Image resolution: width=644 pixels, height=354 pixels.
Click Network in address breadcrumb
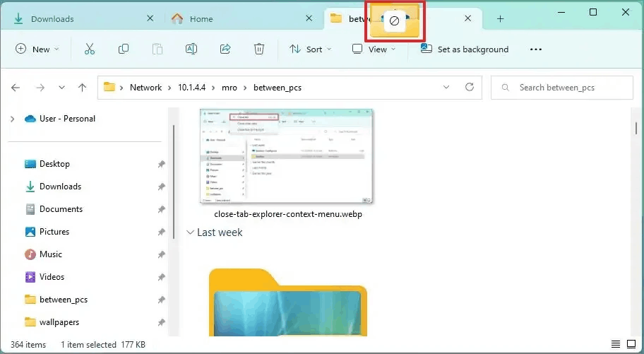[145, 88]
